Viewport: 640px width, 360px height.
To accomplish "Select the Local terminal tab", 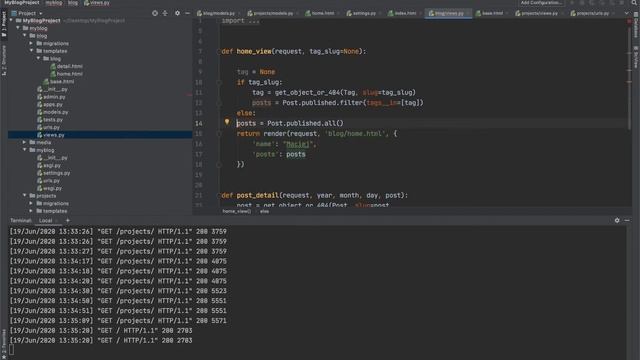I will (x=45, y=220).
